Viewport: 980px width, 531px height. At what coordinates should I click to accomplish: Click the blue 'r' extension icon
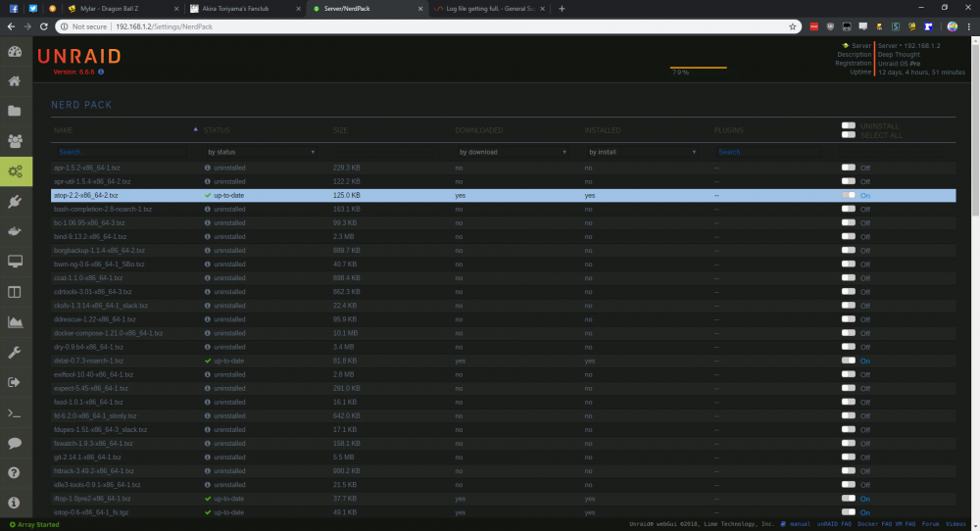point(929,26)
